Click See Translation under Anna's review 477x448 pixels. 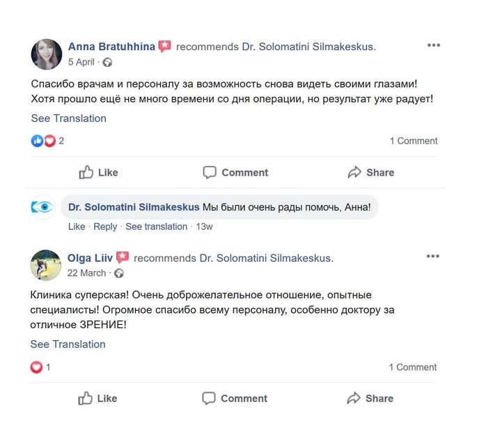pyautogui.click(x=69, y=118)
